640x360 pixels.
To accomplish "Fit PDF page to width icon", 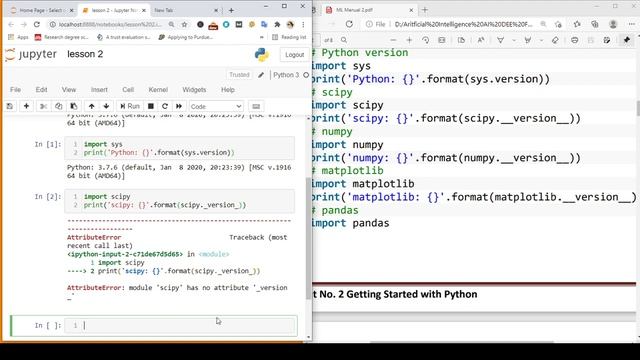I will [x=442, y=40].
